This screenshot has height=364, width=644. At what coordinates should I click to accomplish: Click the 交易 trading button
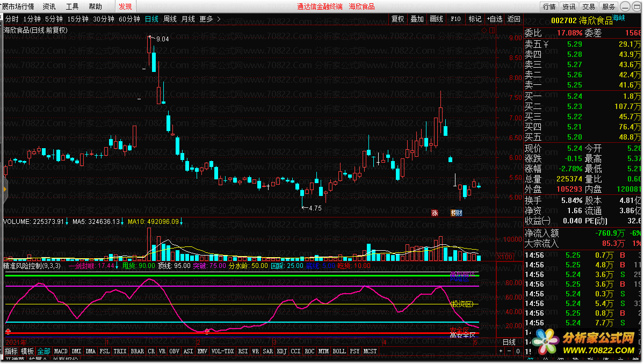[x=589, y=6]
